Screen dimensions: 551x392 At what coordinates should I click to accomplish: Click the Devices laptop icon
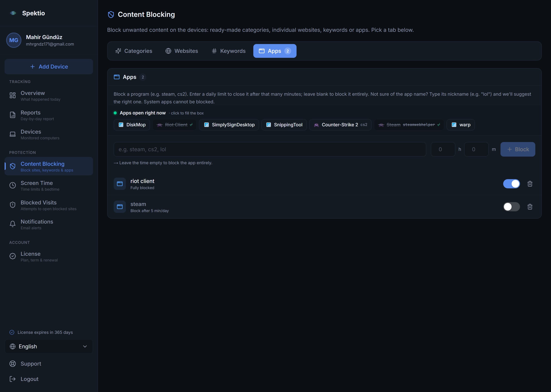13,134
